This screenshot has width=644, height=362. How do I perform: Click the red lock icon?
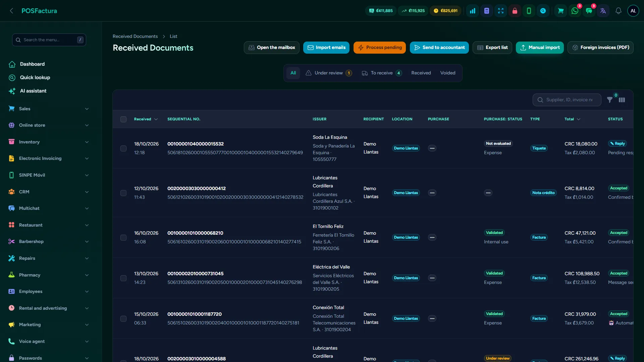click(515, 11)
